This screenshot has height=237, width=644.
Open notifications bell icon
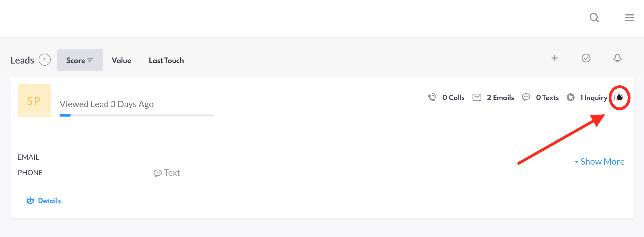pos(617,58)
